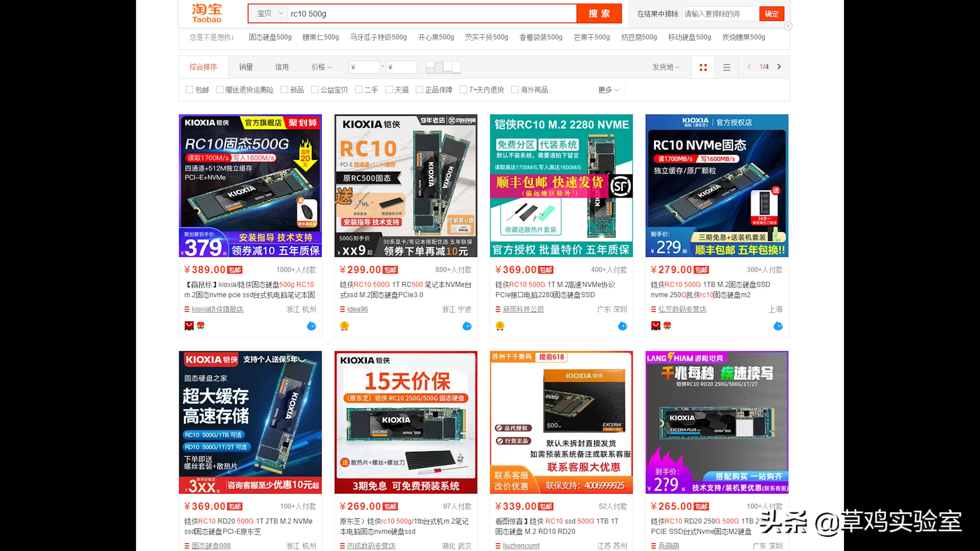This screenshot has width=980, height=551.
Task: Open chat icon for 弘笠数码专营店 listing
Action: point(778,326)
